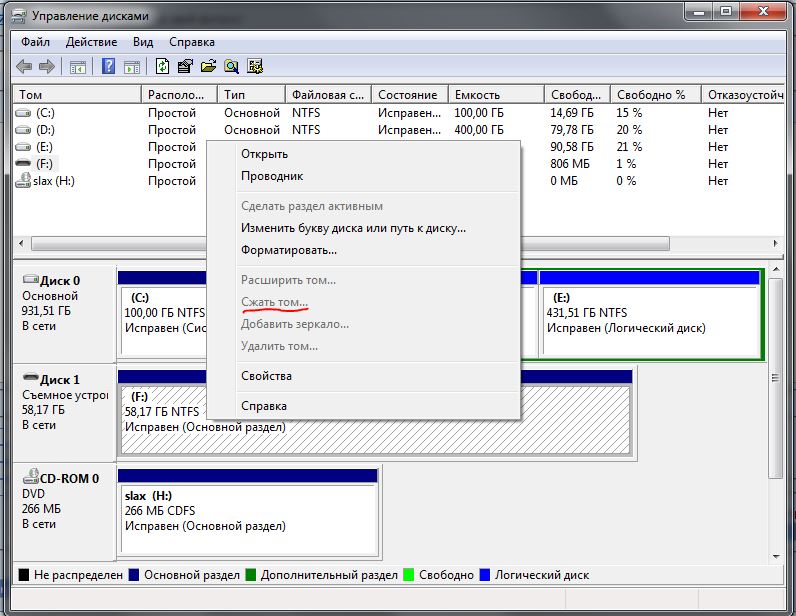This screenshot has height=616, width=796.
Task: Select the (E:) 431,51 ГБ NTFS partition
Action: (650, 320)
